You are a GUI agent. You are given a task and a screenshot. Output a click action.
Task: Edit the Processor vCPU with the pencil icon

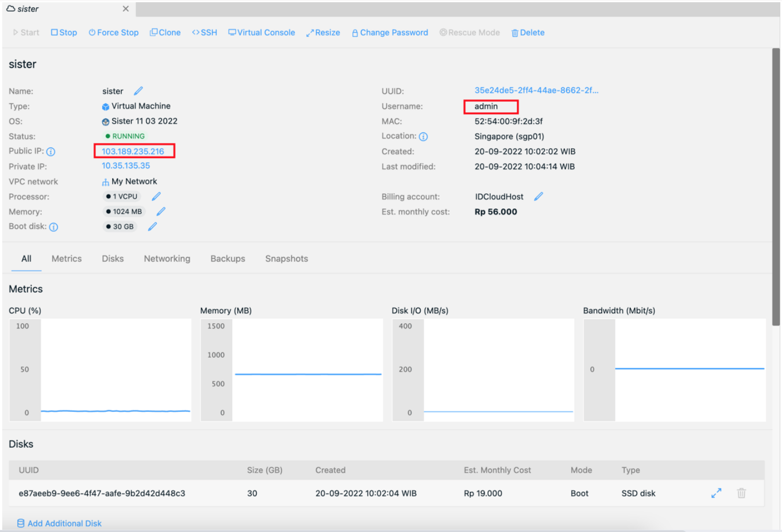(x=156, y=196)
